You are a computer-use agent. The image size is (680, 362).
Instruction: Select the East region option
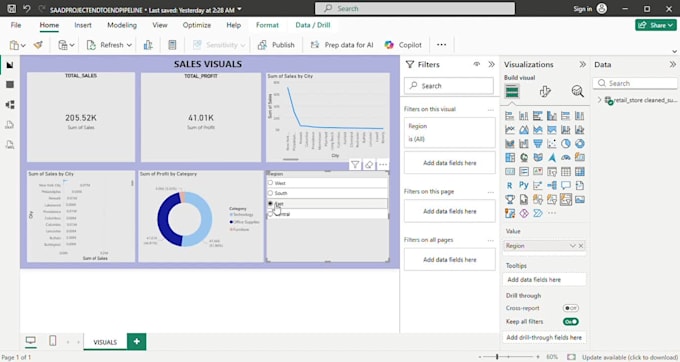(327, 203)
